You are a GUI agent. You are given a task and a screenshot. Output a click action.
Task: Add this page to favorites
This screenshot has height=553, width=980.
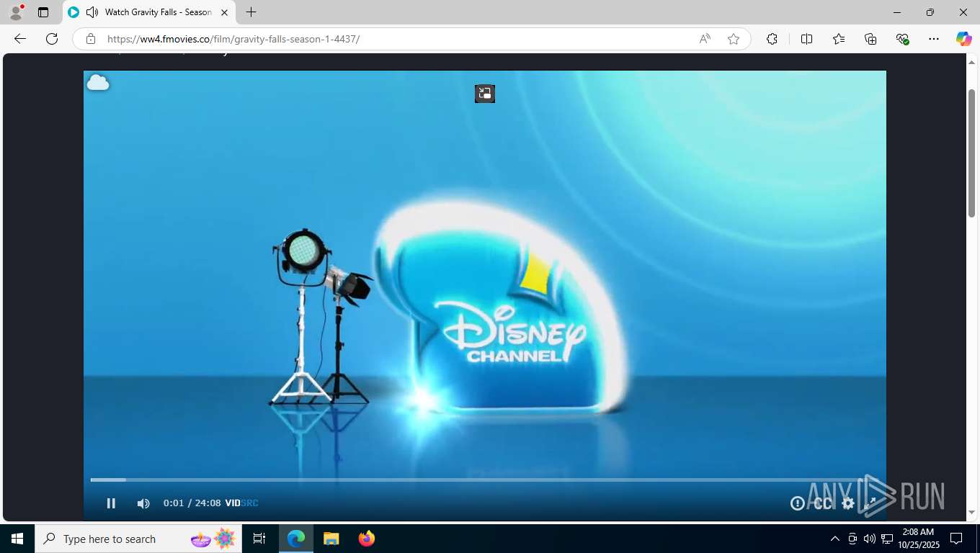(x=734, y=39)
